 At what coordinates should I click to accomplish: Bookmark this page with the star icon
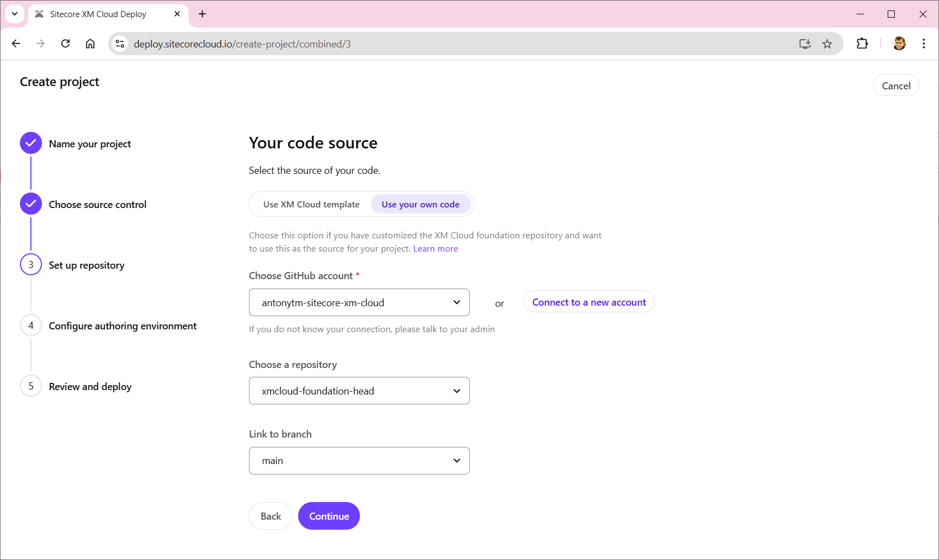826,44
